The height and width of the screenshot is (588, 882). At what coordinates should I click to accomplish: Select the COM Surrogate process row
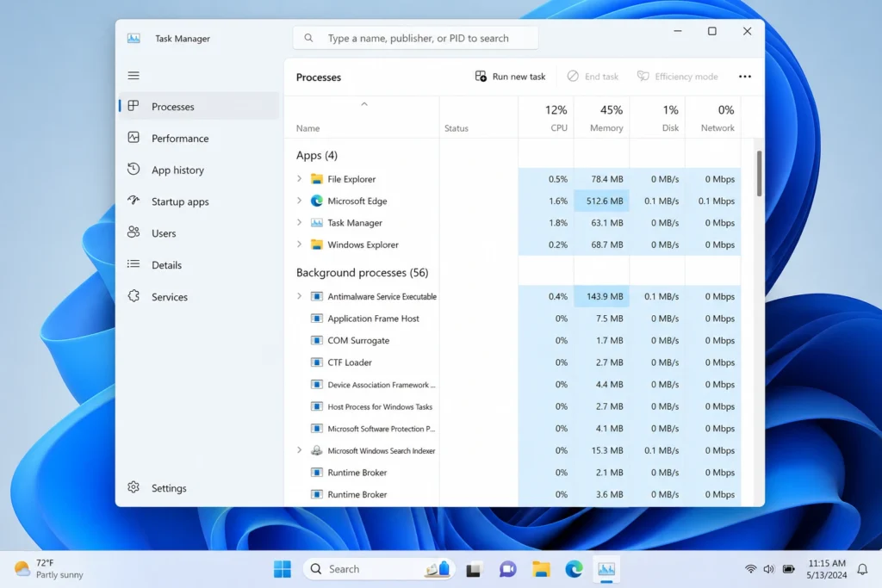pyautogui.click(x=512, y=340)
